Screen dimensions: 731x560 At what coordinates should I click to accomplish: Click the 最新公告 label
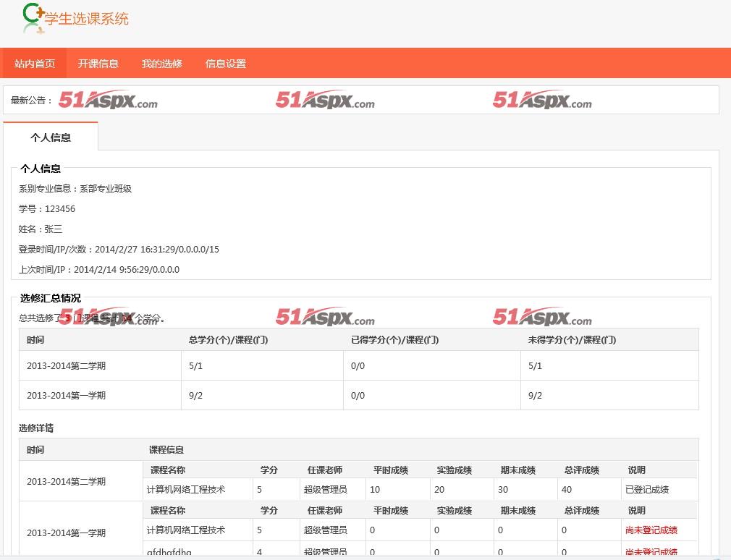pyautogui.click(x=32, y=101)
